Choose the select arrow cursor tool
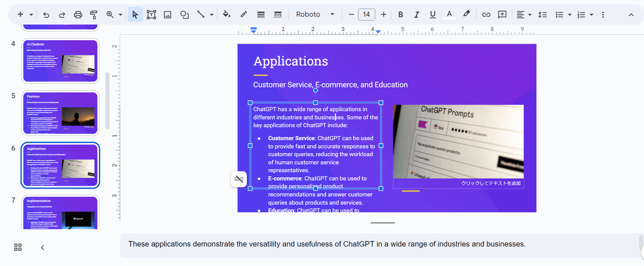The width and height of the screenshot is (644, 266). click(x=135, y=15)
